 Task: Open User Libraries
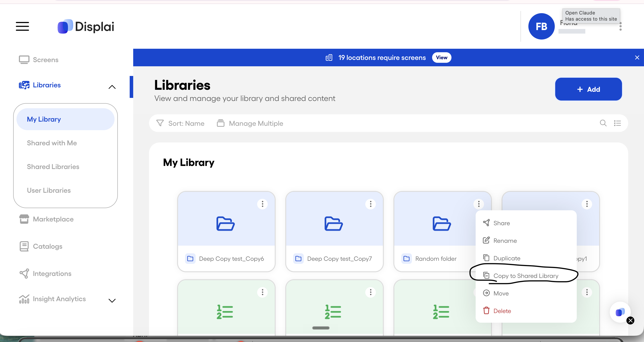click(49, 191)
